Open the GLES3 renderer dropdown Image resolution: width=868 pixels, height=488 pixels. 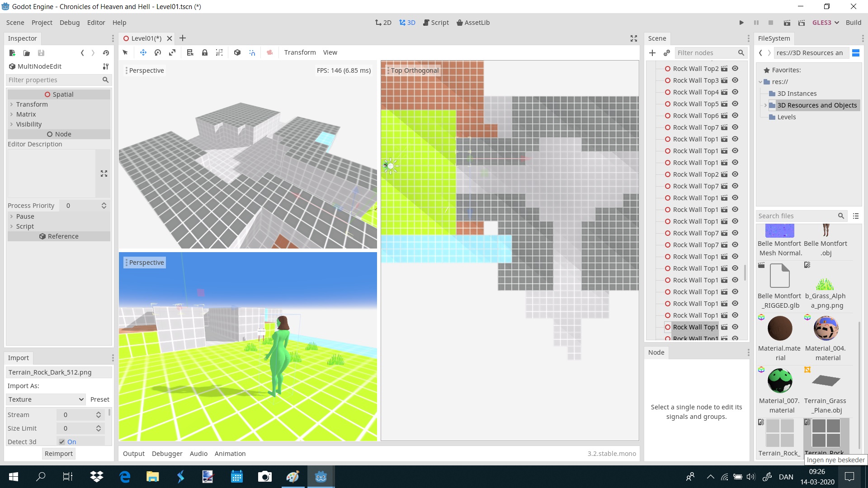(x=826, y=23)
